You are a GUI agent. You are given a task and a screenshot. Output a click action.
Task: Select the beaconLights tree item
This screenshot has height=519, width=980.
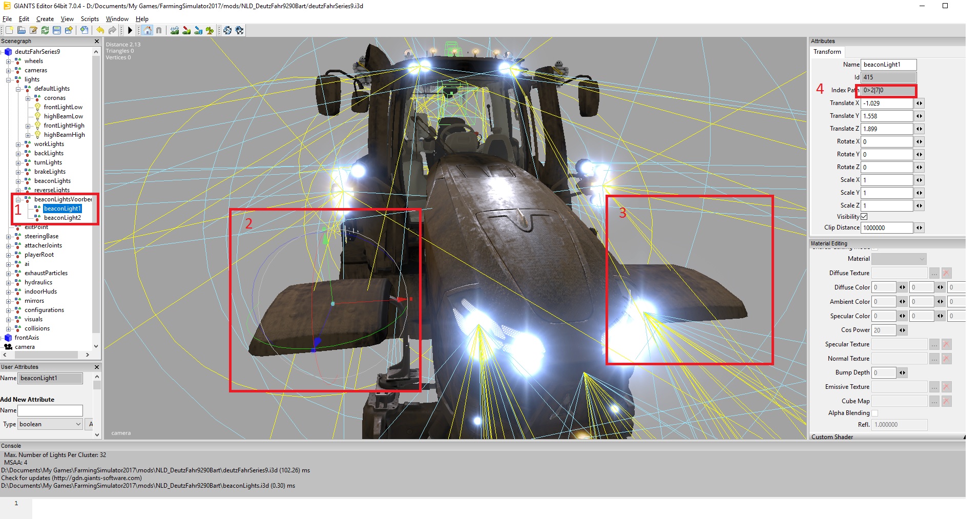coord(52,181)
